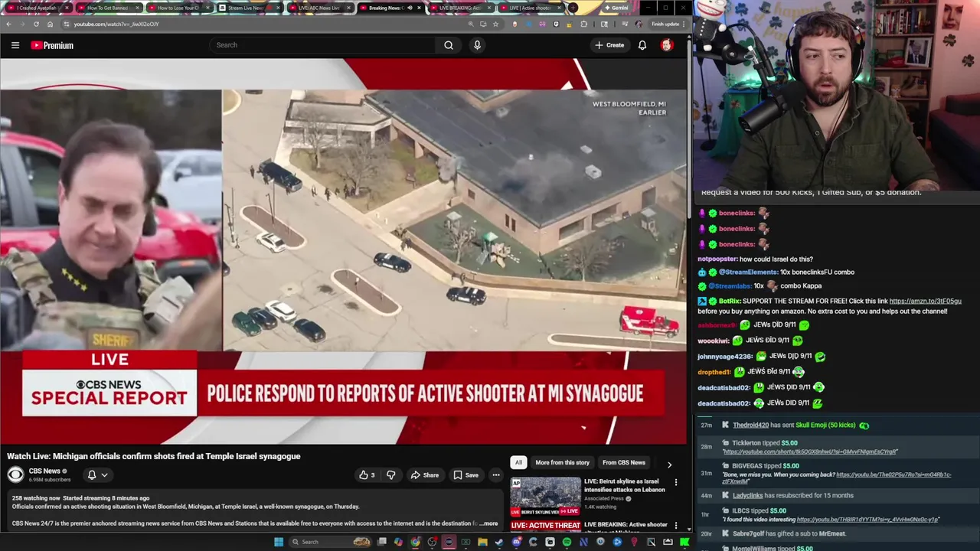Open options for Beirut skyline video

tap(675, 482)
